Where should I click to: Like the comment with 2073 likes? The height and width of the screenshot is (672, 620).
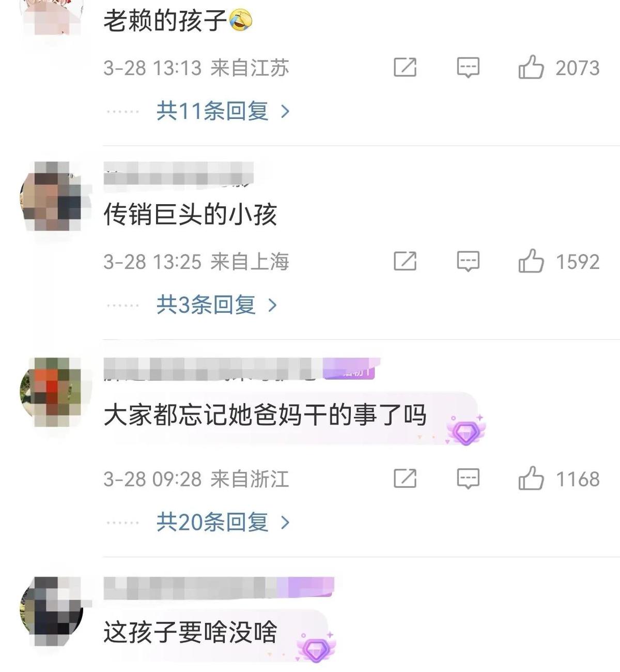click(x=531, y=67)
